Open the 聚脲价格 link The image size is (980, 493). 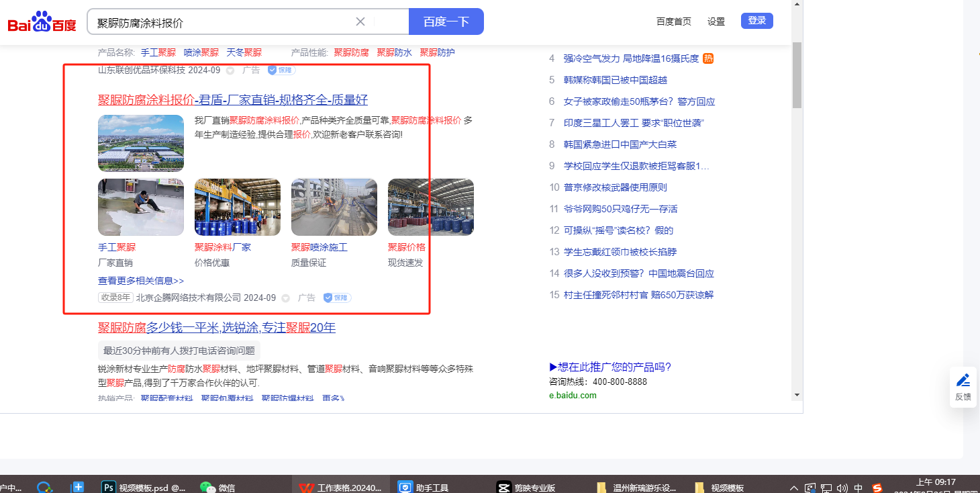point(407,247)
